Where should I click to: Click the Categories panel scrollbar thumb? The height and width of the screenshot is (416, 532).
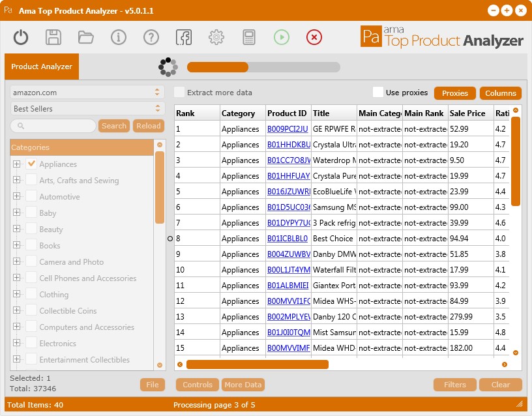click(160, 188)
